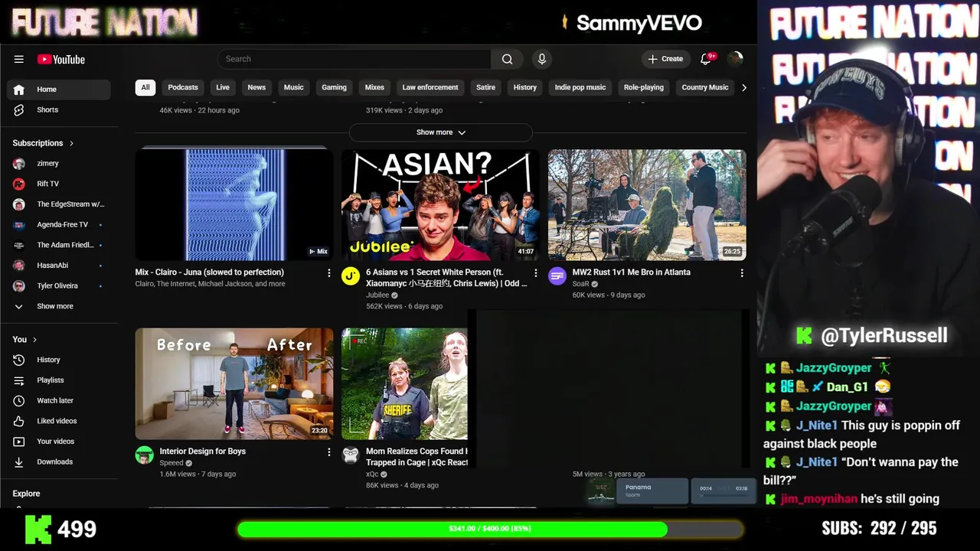980x551 pixels.
Task: Open options menu for Jubilee video
Action: tap(535, 273)
